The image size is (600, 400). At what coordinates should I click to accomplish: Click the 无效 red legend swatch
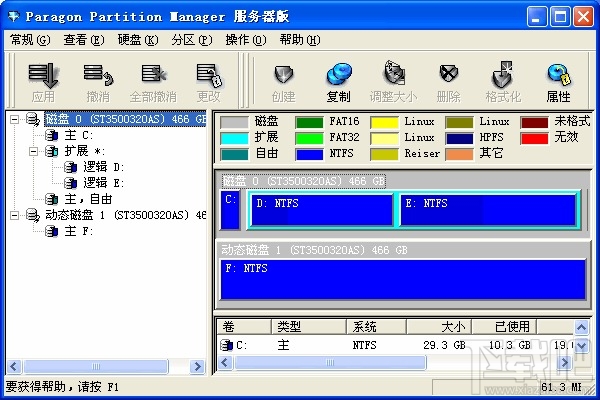coord(534,138)
